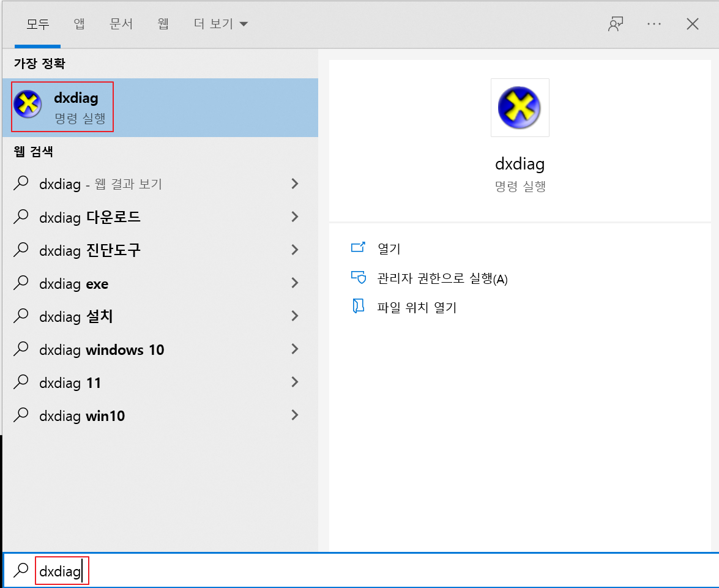Switch to the 웹 tab
Viewport: 719px width, 588px height.
click(x=163, y=24)
